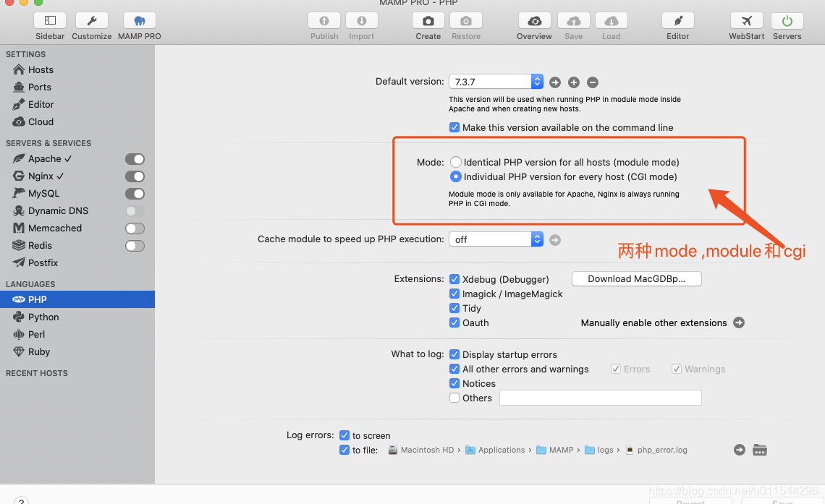The width and height of the screenshot is (825, 504).
Task: Click arrow icon beside cache module dropdown
Action: [x=555, y=240]
